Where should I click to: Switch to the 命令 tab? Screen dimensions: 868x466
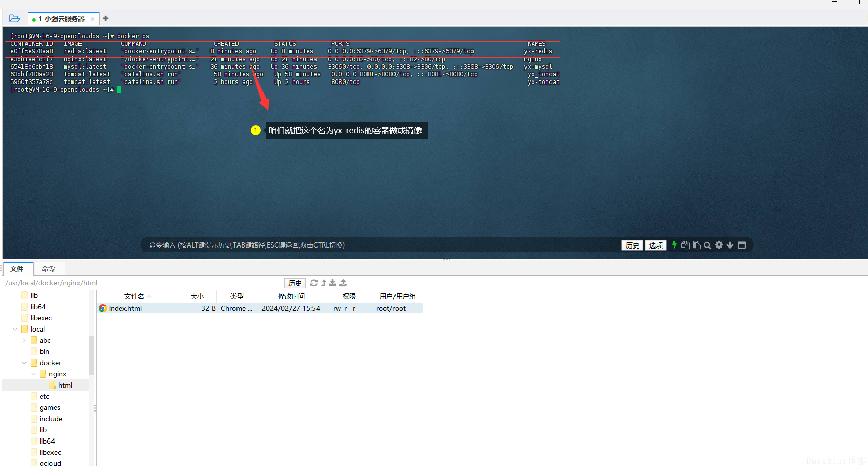49,269
